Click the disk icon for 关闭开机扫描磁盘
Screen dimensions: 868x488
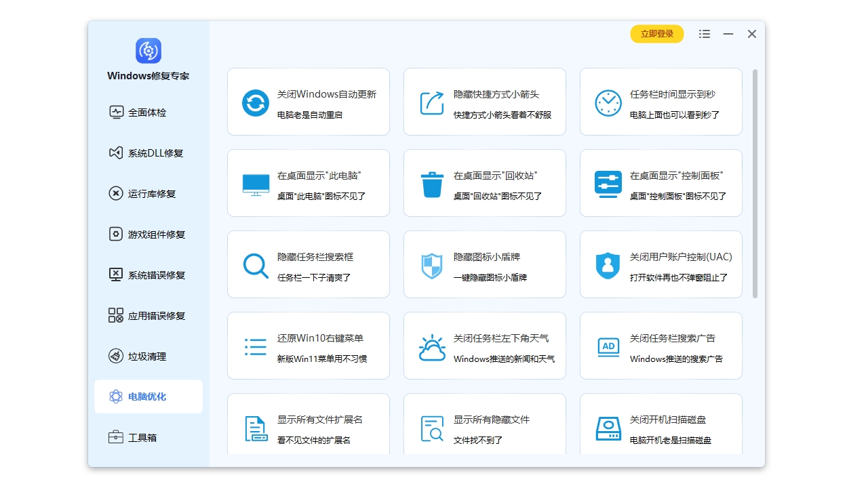pyautogui.click(x=608, y=427)
